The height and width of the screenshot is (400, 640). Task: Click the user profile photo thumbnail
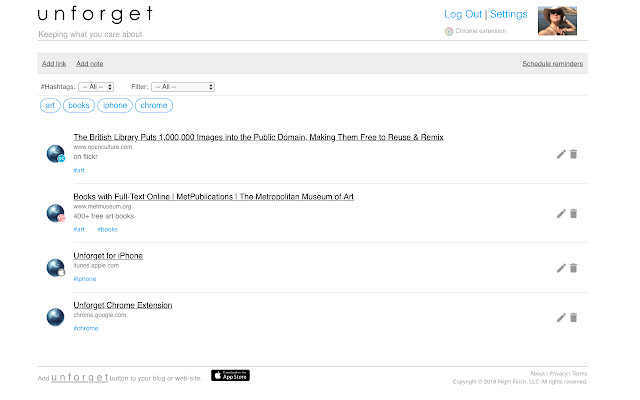click(557, 21)
